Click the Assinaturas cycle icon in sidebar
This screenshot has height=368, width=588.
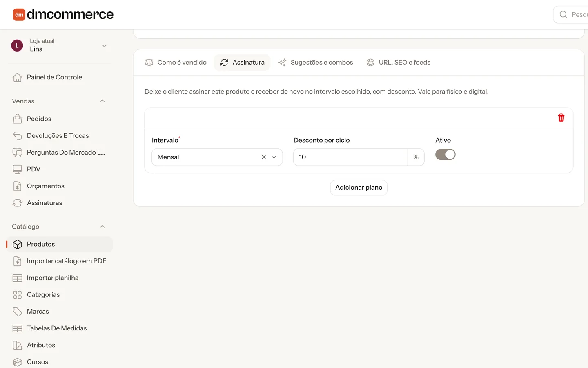click(17, 203)
